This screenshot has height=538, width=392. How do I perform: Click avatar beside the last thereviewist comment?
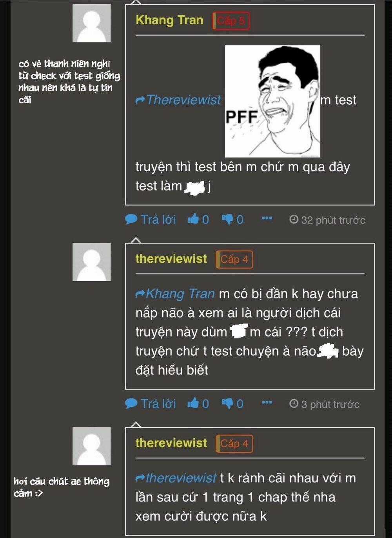click(92, 446)
